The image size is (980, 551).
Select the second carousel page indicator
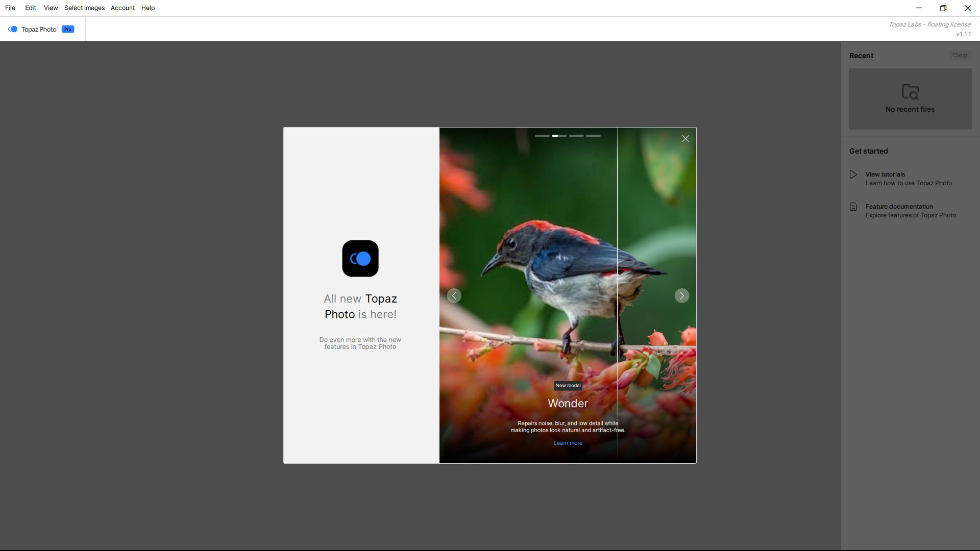tap(559, 136)
